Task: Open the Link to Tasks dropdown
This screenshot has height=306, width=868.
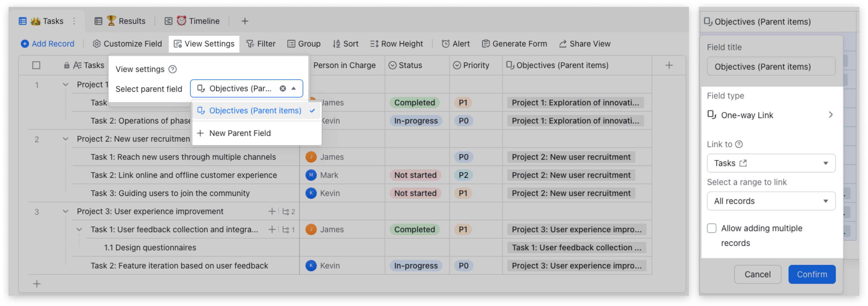Action: point(771,163)
